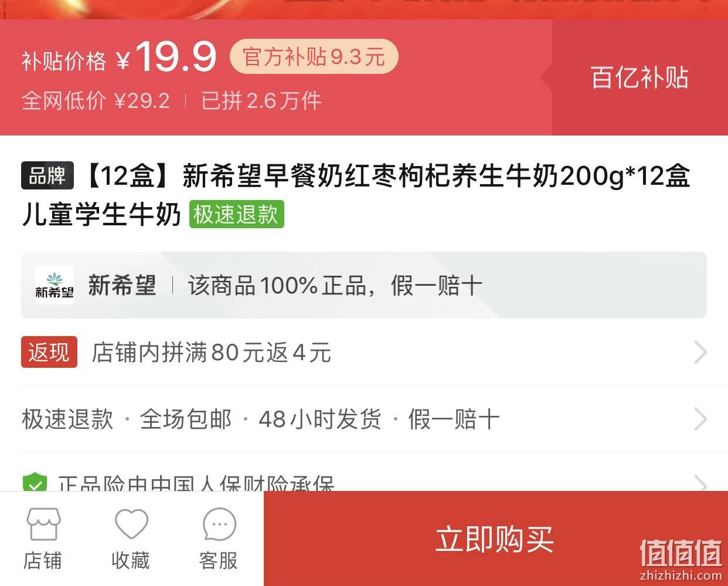Expand the service guarantees row chevron
The image size is (728, 586).
(x=700, y=419)
